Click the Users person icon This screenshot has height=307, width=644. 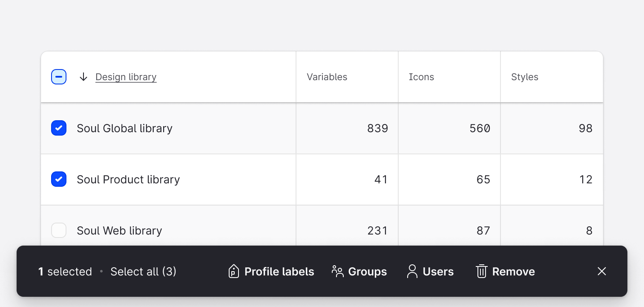coord(412,271)
